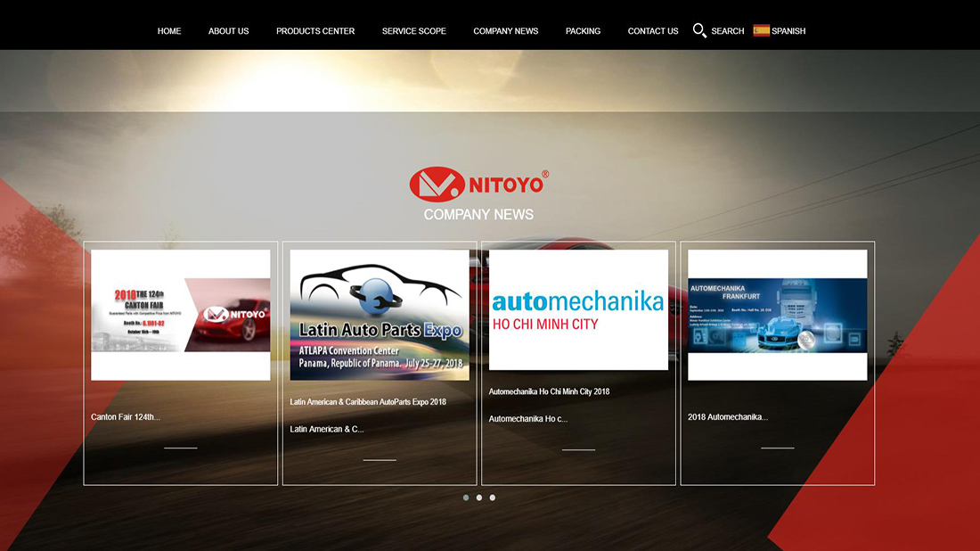Viewport: 980px width, 551px height.
Task: Open Automechanika Ho Chi Minh City image
Action: click(x=578, y=309)
